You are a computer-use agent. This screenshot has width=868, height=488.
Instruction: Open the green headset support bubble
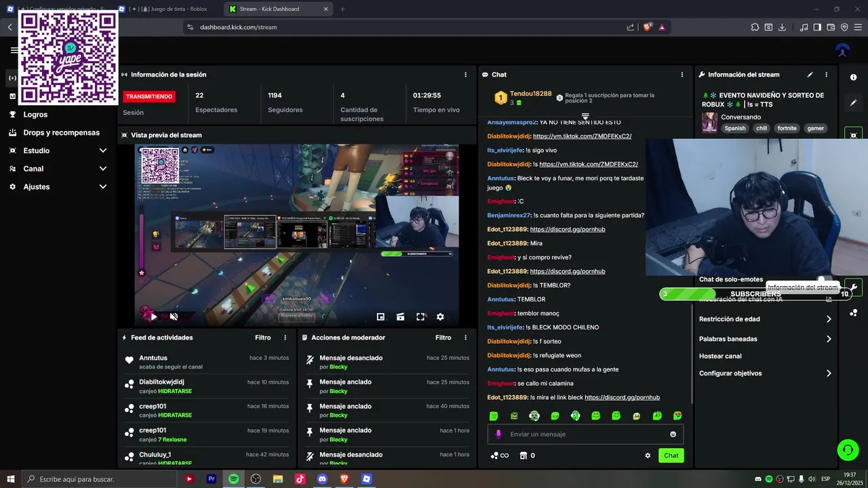click(848, 449)
